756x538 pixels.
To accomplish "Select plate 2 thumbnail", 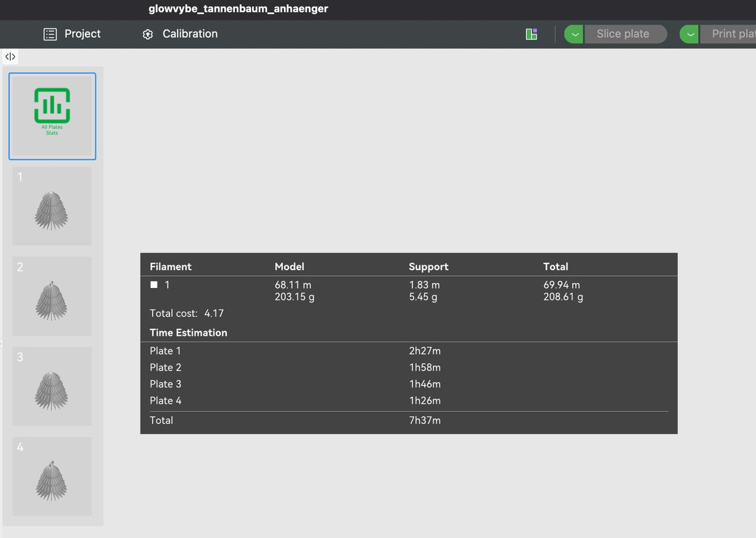I will (x=52, y=296).
